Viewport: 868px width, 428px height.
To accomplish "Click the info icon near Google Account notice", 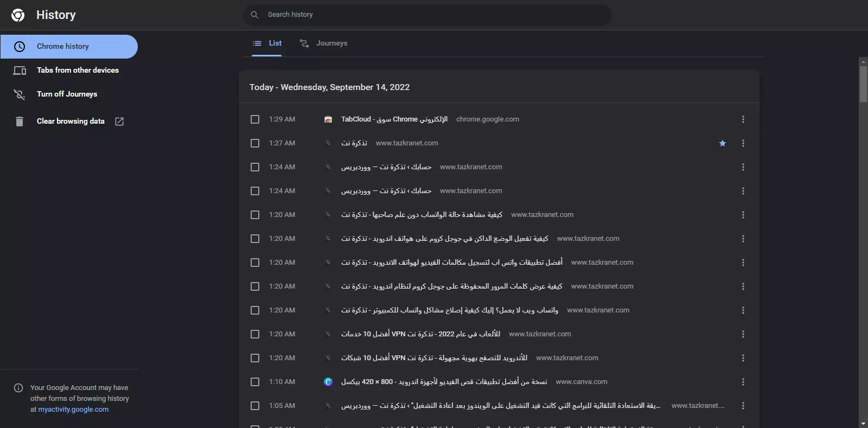I will tap(18, 388).
